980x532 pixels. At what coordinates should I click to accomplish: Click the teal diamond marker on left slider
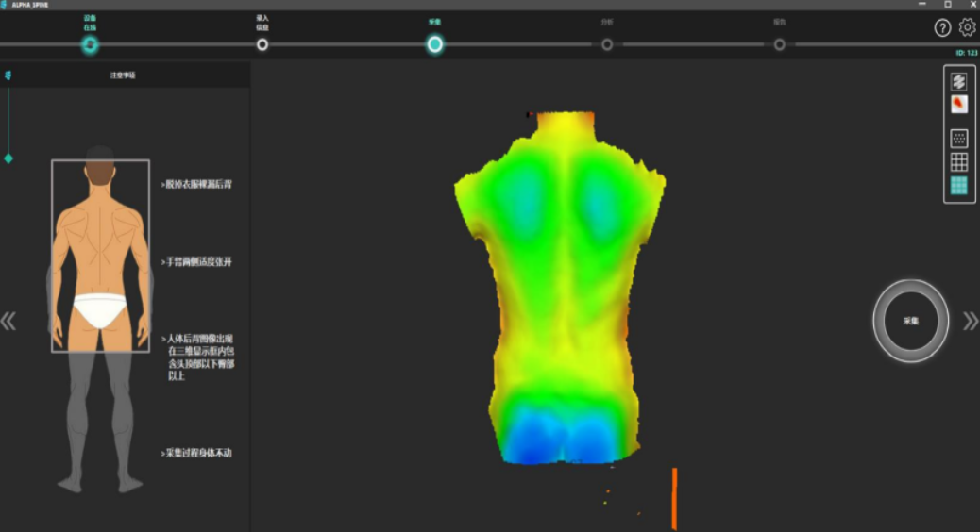(x=8, y=158)
